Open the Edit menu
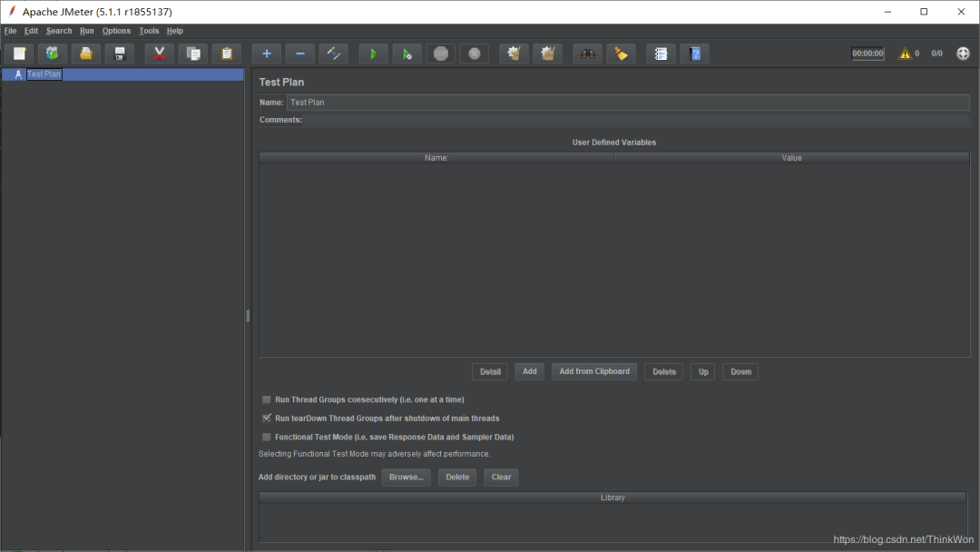Screen dimensions: 980x552 coord(31,31)
